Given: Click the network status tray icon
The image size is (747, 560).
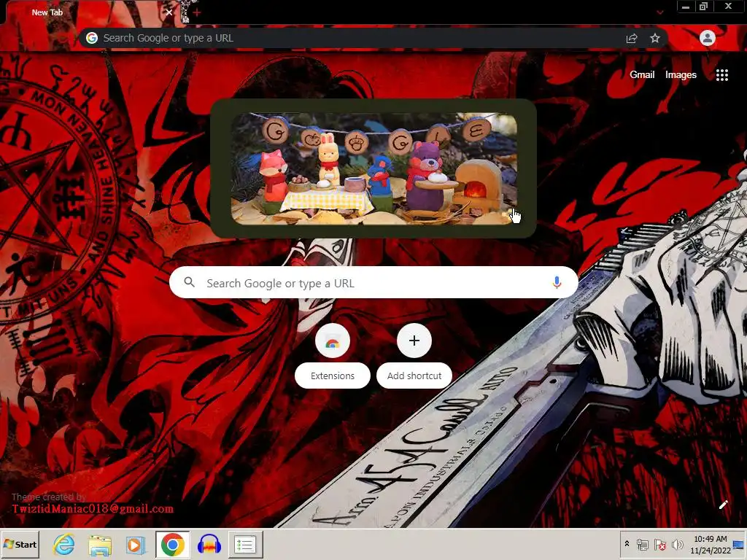Looking at the screenshot, I should coord(642,545).
